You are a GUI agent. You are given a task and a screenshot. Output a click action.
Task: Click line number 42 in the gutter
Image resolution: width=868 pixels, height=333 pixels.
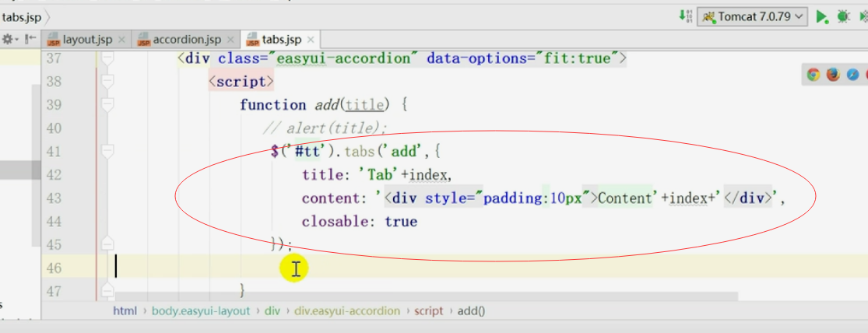54,175
